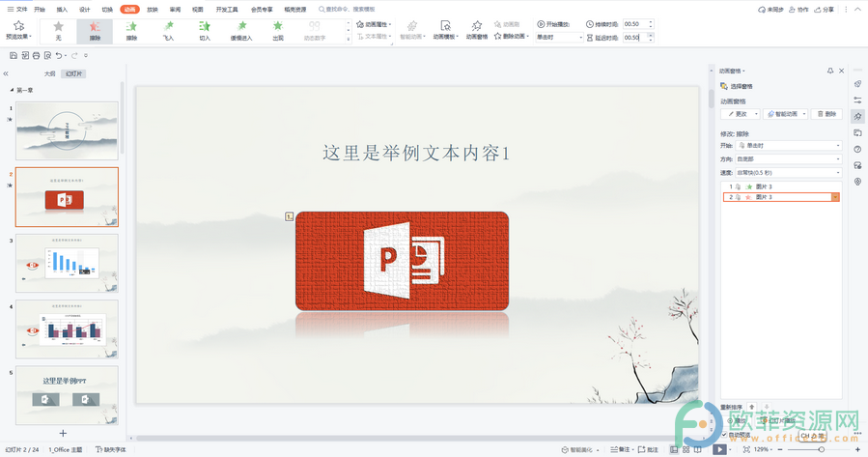The image size is (868, 457).
Task: Choose the 切入 animation effect
Action: tap(205, 31)
